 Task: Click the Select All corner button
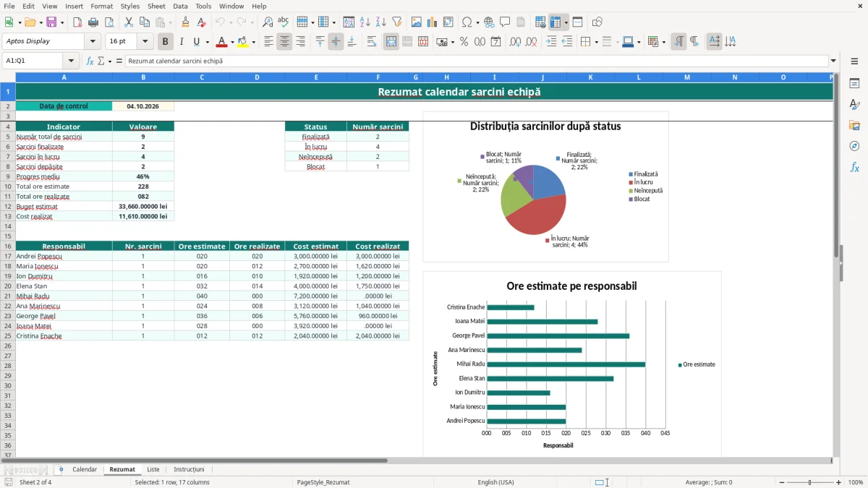coord(7,77)
